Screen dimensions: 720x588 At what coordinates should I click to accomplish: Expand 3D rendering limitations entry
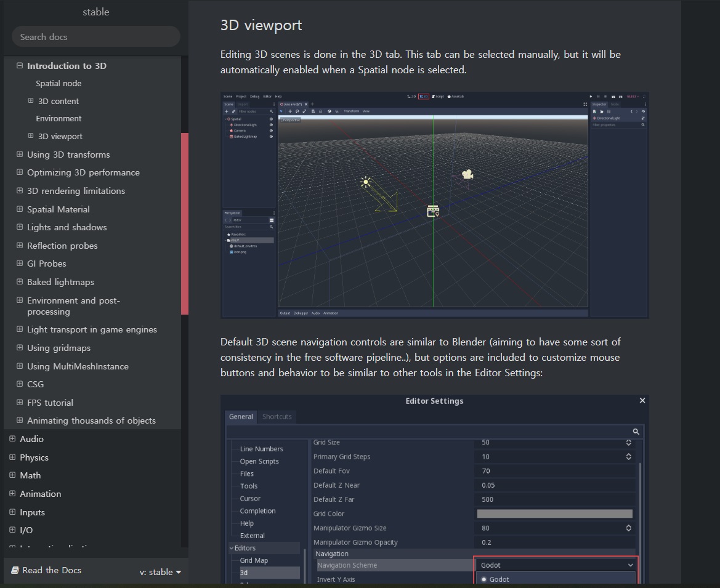(20, 190)
